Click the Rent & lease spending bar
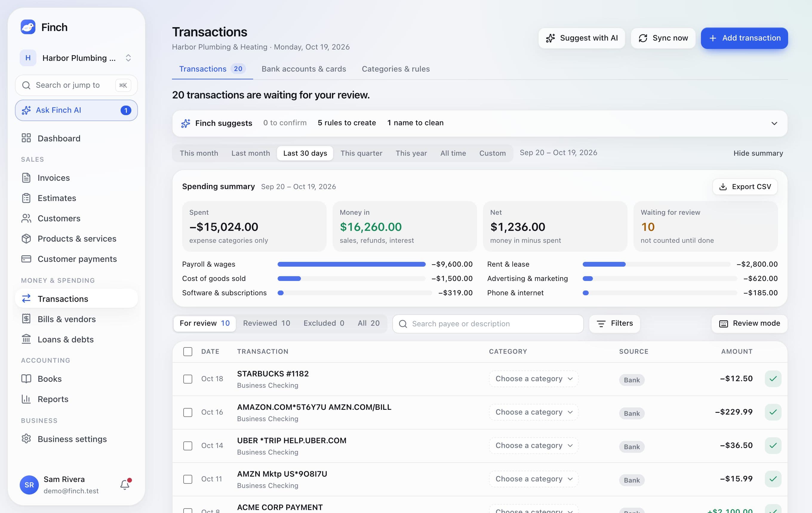This screenshot has width=812, height=513. pyautogui.click(x=656, y=265)
